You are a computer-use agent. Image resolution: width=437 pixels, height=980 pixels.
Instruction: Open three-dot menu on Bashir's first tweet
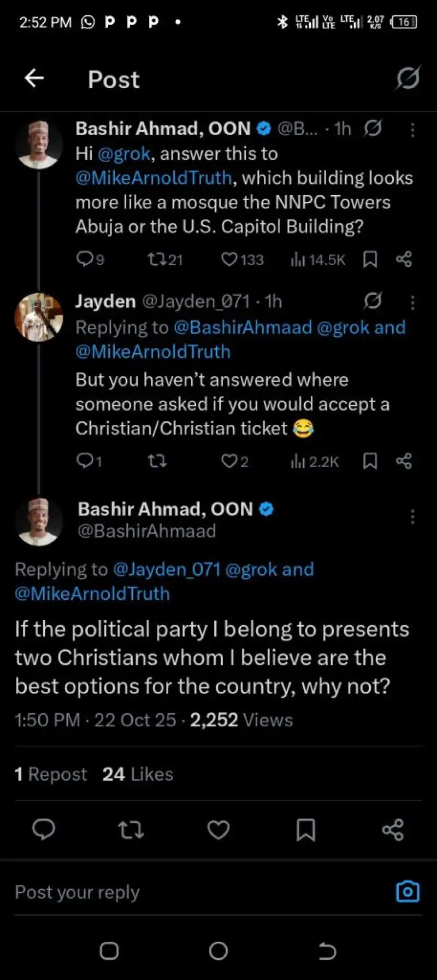click(x=412, y=130)
